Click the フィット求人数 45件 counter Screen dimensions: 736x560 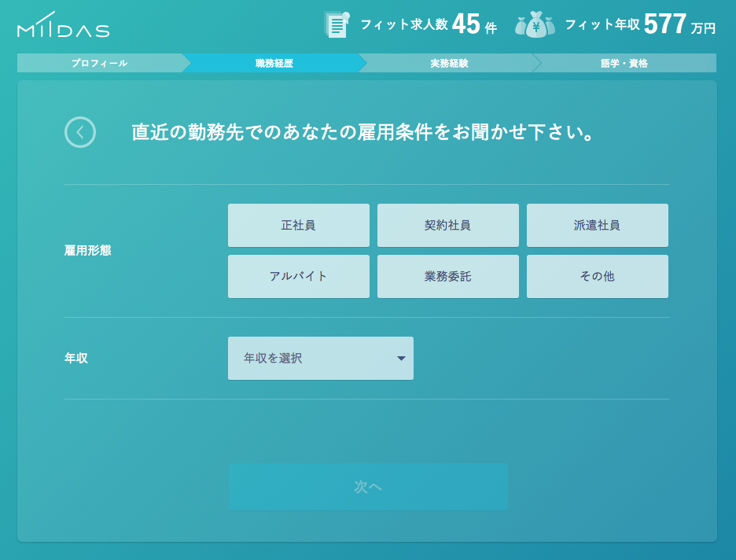point(429,24)
